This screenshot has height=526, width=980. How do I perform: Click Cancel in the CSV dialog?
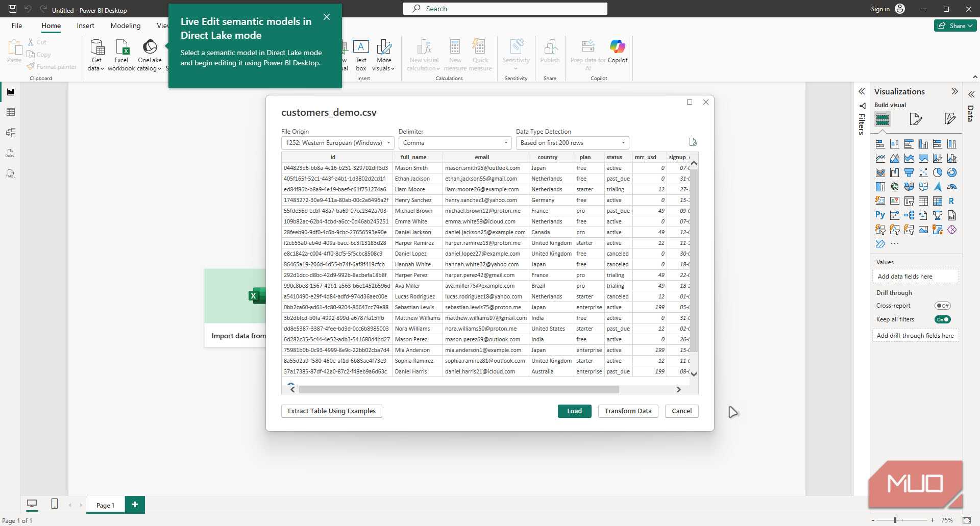(x=681, y=411)
